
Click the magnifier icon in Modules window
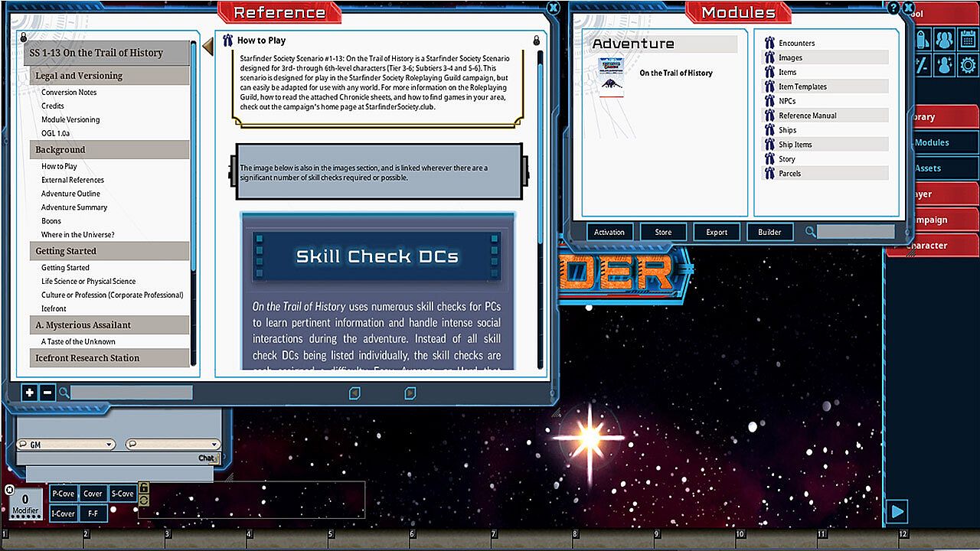[x=810, y=232]
